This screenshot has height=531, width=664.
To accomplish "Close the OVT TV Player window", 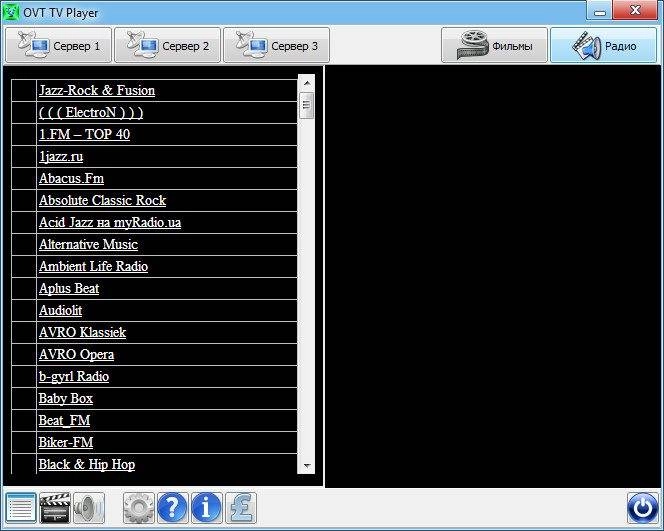I will (635, 10).
